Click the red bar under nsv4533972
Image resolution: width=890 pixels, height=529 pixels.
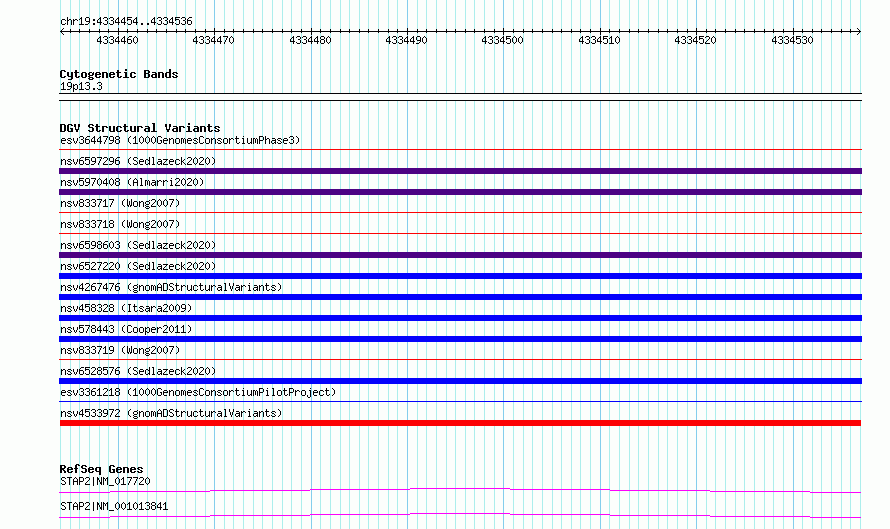460,423
